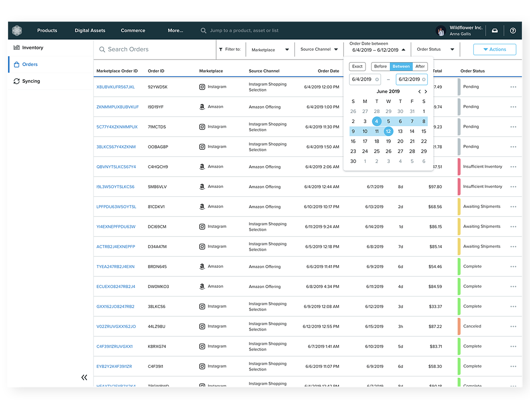Open the Source Channel filter dropdown
This screenshot has width=530, height=420.
click(319, 49)
